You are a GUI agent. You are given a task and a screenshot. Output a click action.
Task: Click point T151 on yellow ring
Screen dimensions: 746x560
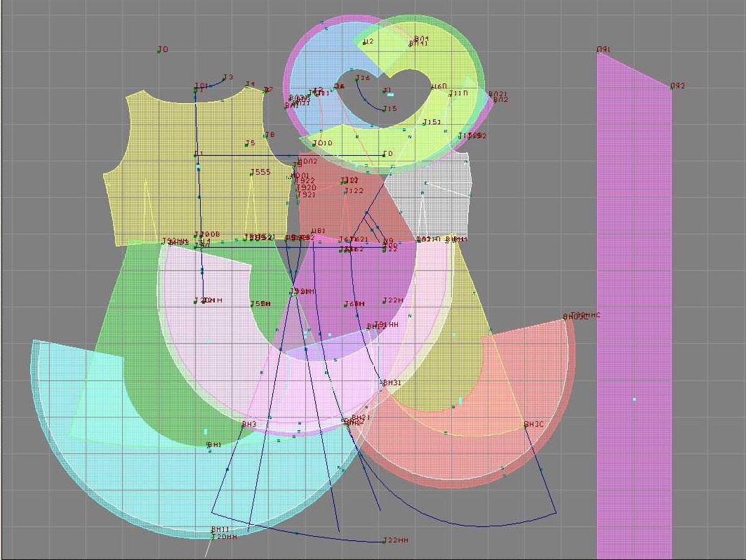click(x=425, y=123)
